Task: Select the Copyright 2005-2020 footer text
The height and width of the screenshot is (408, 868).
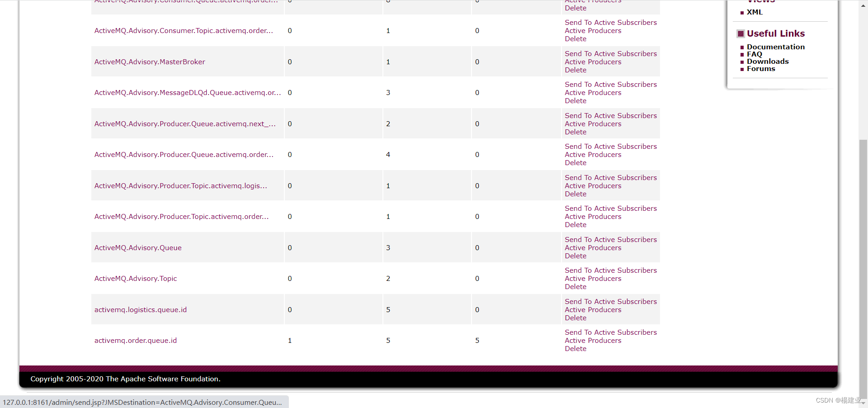Action: click(125, 379)
